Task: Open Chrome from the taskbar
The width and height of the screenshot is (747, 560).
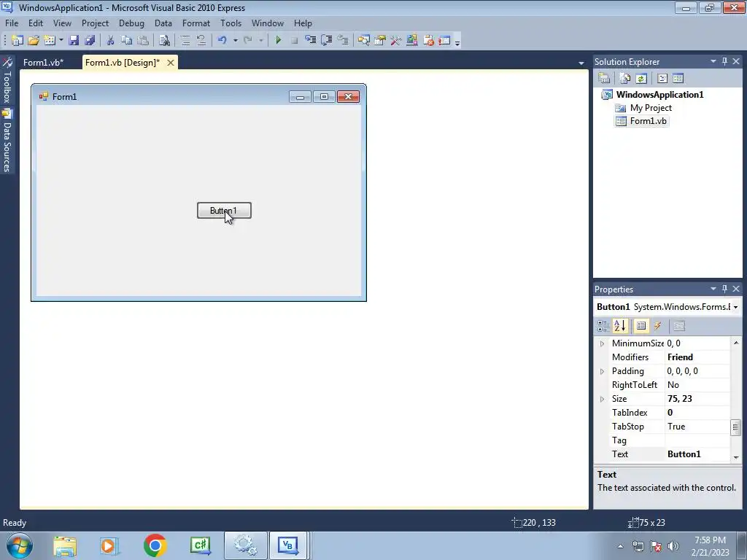Action: (x=155, y=545)
